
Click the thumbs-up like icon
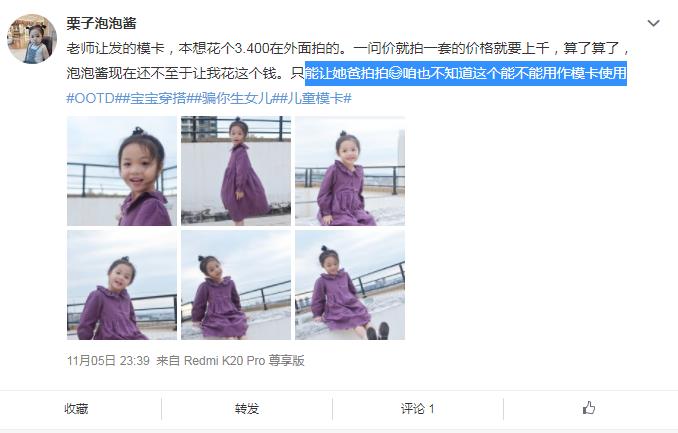pos(588,408)
